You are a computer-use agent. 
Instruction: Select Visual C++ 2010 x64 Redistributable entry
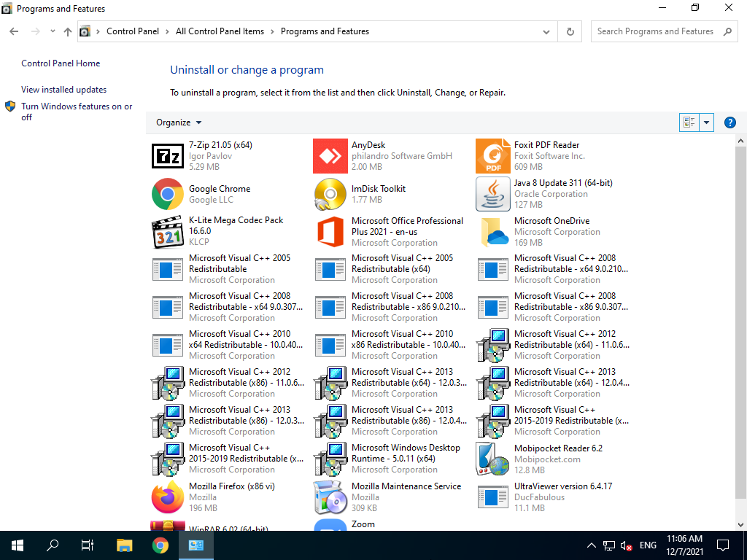click(228, 345)
